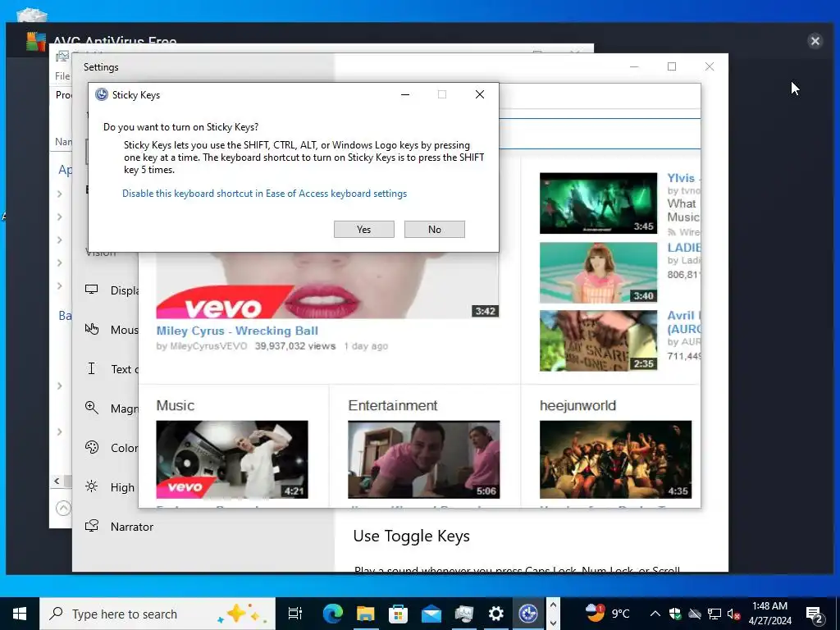This screenshot has width=840, height=630.
Task: Open the Windows Start menu
Action: pos(20,614)
